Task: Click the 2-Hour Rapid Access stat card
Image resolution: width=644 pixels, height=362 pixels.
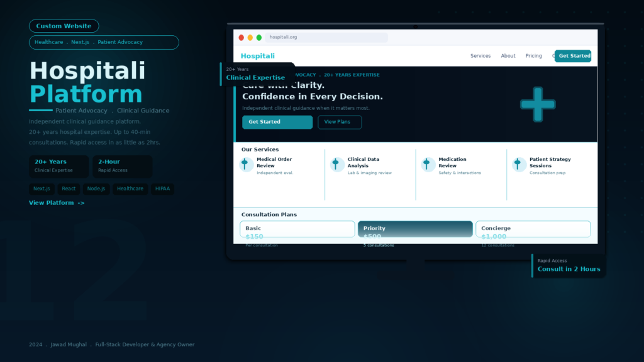Action: 123,166
